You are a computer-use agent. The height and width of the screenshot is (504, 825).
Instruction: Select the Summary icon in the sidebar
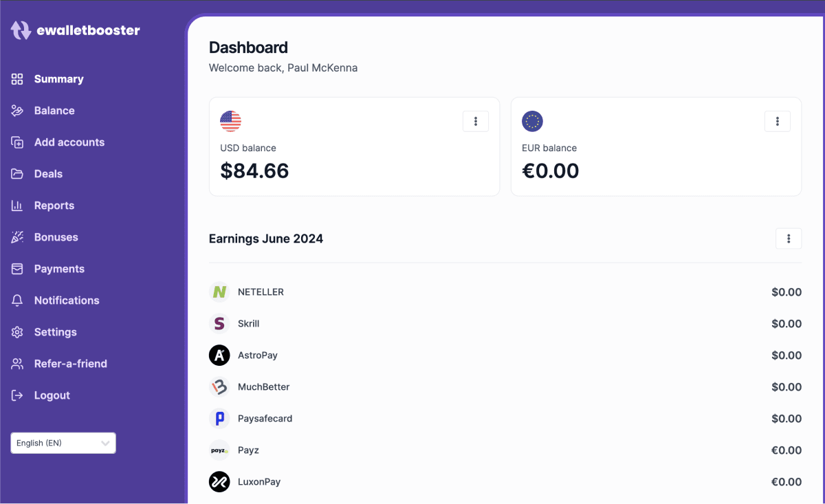click(17, 79)
